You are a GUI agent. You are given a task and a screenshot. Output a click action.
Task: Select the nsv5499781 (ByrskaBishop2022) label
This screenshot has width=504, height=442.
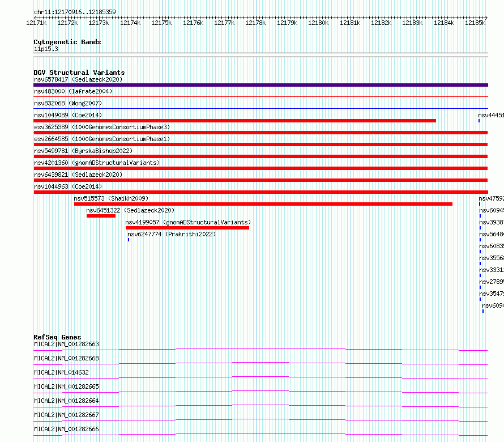83,151
